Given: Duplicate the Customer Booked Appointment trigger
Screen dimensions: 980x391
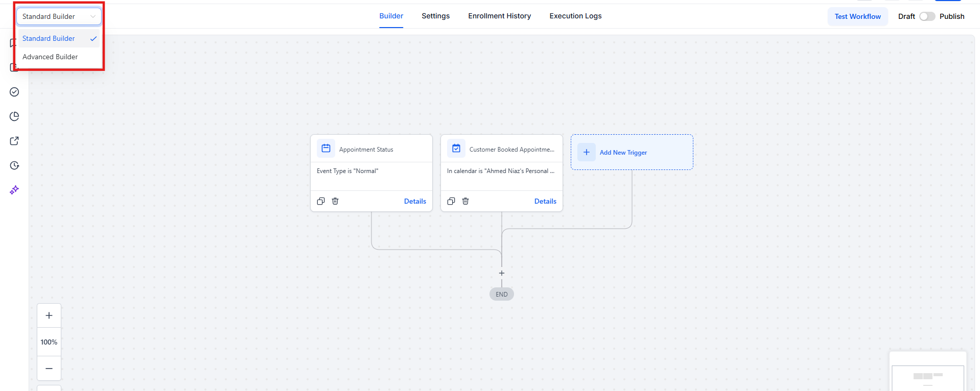Looking at the screenshot, I should (x=451, y=201).
